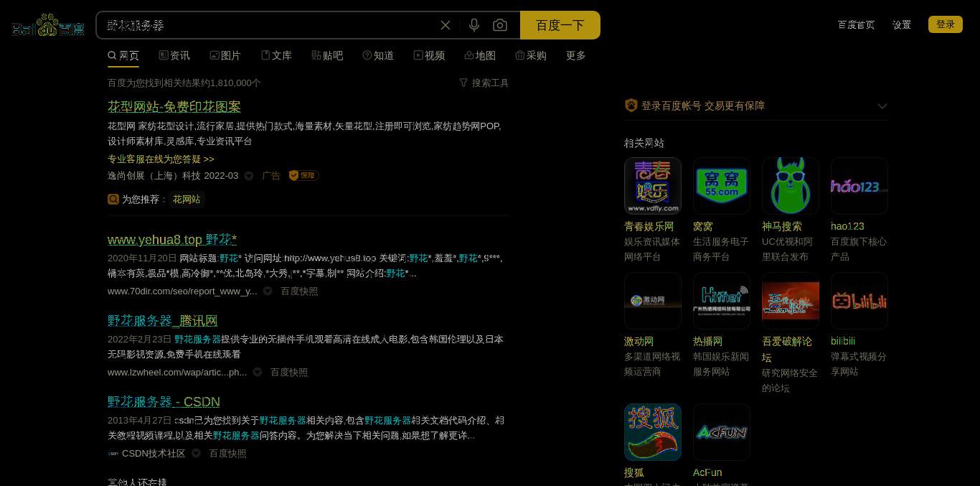This screenshot has height=486, width=980.
Task: Click the CSDN技术社区 source
Action: click(x=154, y=453)
